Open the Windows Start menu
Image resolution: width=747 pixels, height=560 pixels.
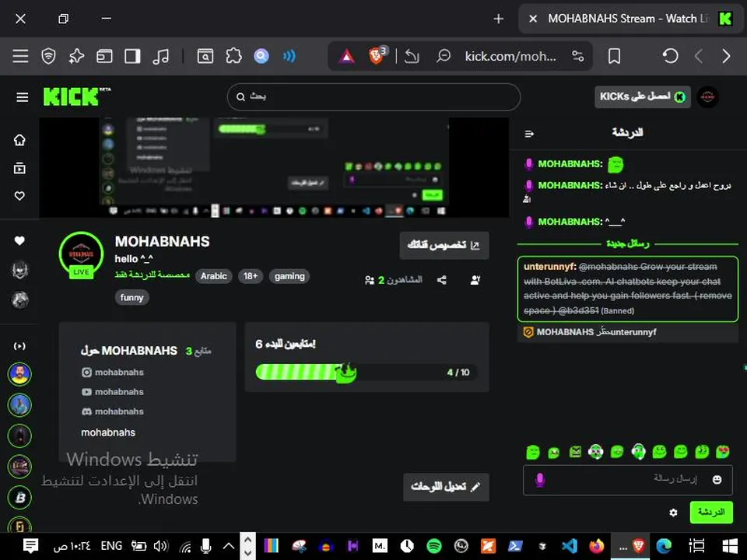[x=730, y=546]
